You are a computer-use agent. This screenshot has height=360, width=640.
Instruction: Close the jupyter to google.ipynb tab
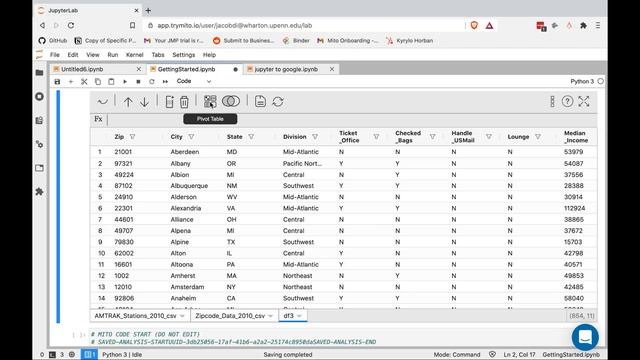pyautogui.click(x=332, y=69)
